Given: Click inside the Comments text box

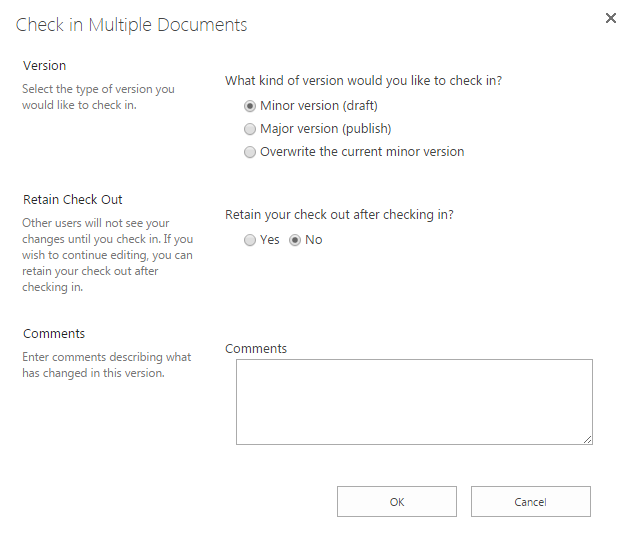Looking at the screenshot, I should coord(413,401).
